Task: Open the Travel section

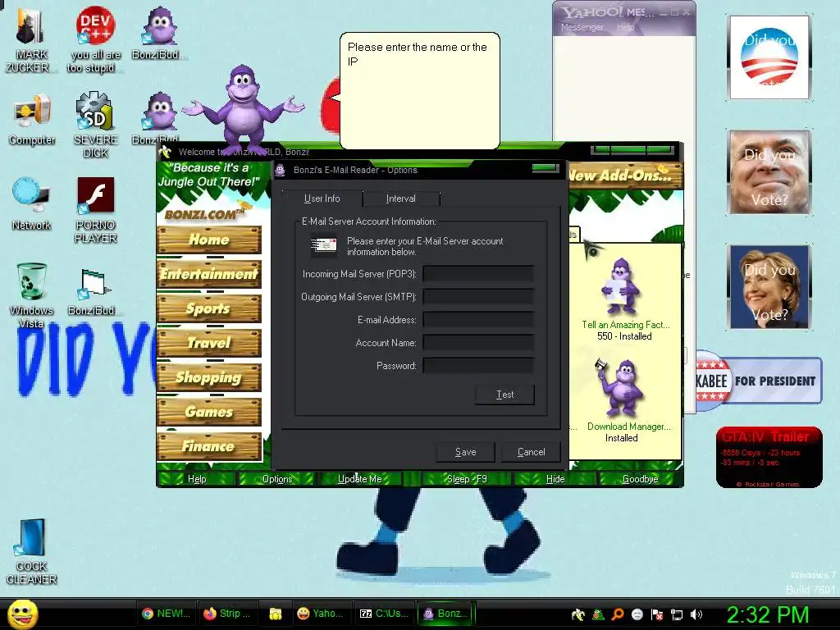Action: coord(209,343)
